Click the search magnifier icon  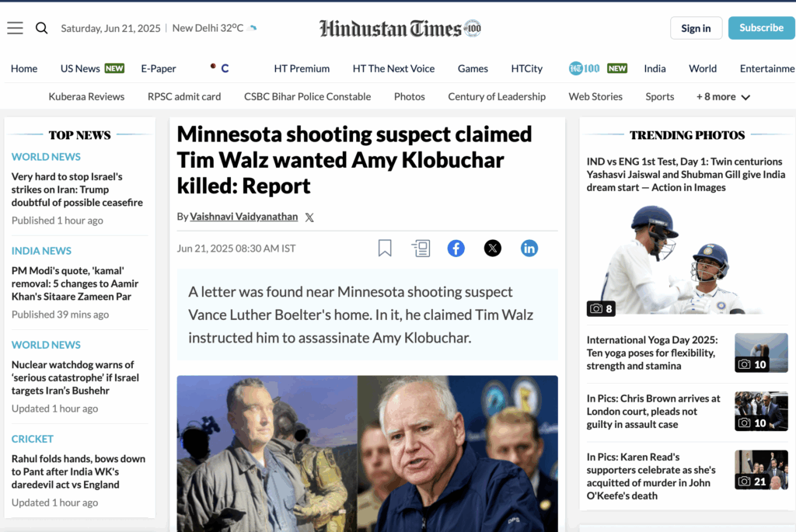[x=42, y=28]
